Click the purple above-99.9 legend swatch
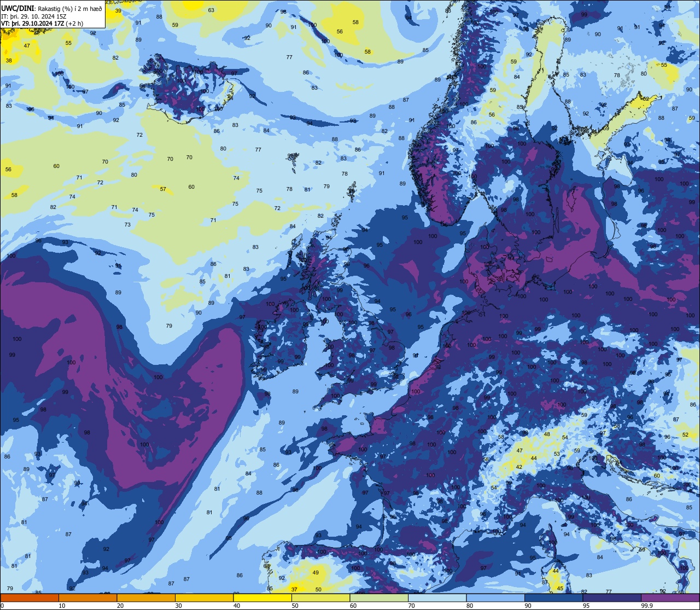Viewport: 700px width, 610px height. pyautogui.click(x=670, y=597)
